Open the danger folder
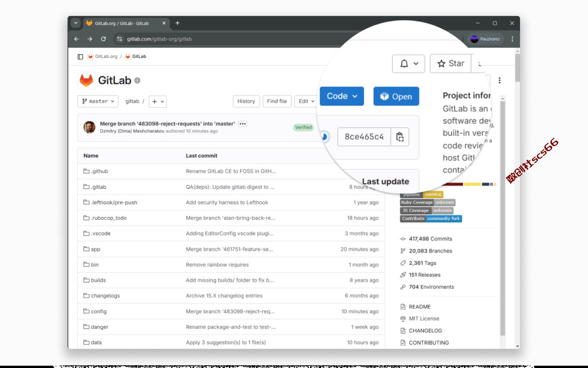Screen dimensions: 588x368 pos(100,327)
